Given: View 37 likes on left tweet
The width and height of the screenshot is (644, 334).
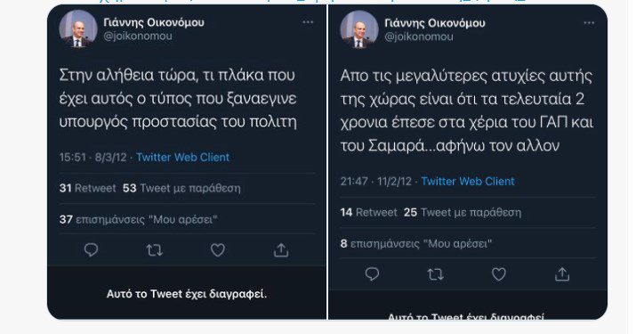Looking at the screenshot, I should [x=139, y=220].
